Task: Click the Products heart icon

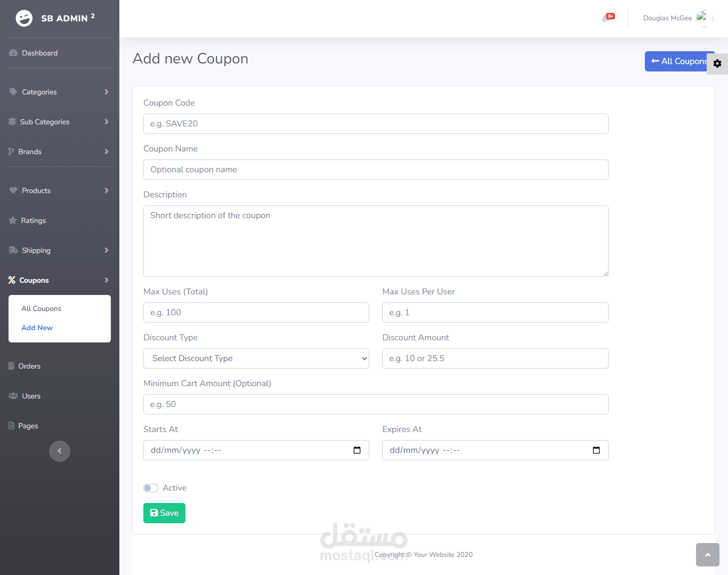Action: 13,190
